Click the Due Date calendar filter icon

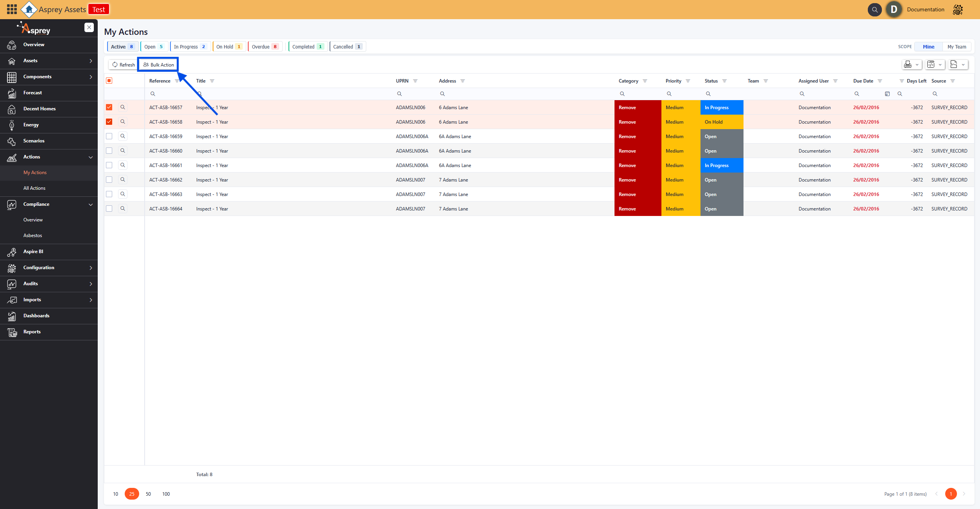887,94
